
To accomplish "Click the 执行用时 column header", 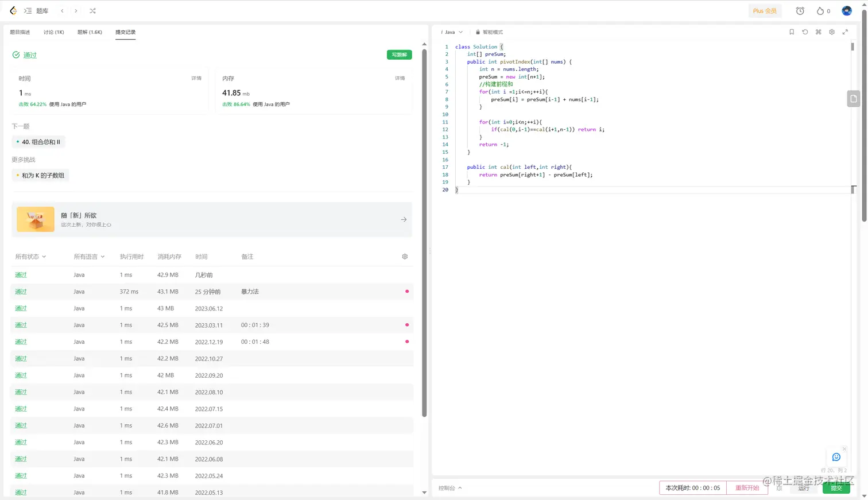I will tap(131, 257).
